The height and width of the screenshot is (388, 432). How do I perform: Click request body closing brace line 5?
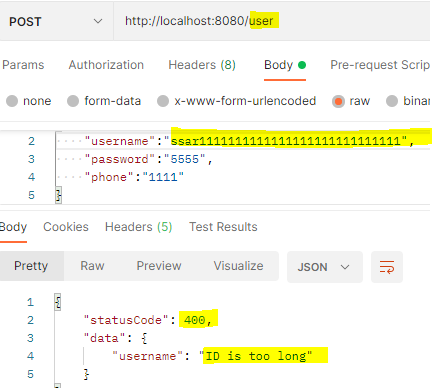[x=58, y=195]
